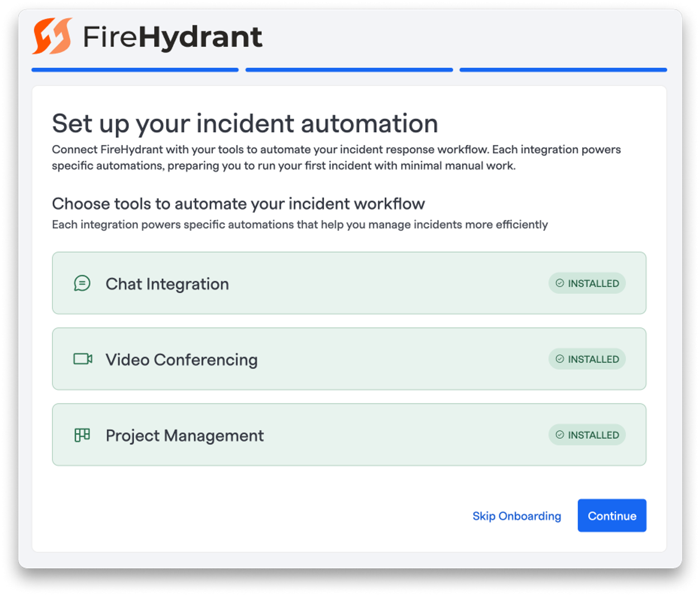
Task: Select the second onboarding progress step bar
Action: point(349,70)
